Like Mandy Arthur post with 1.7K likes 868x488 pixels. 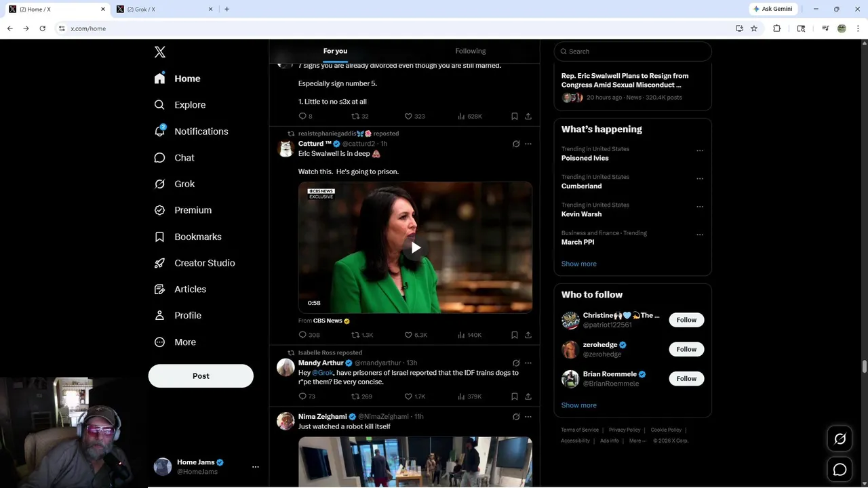415,396
